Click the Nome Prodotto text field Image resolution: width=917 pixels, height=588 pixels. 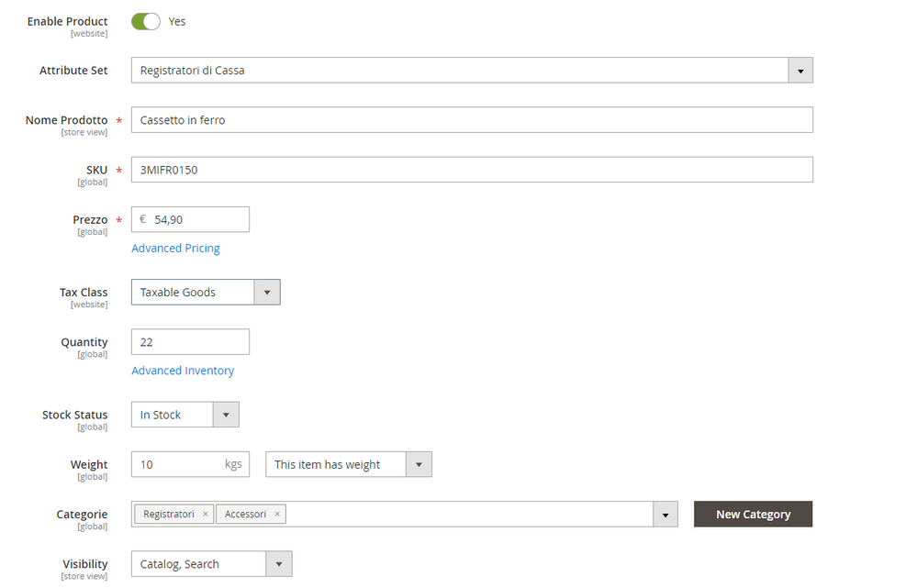[x=471, y=120]
